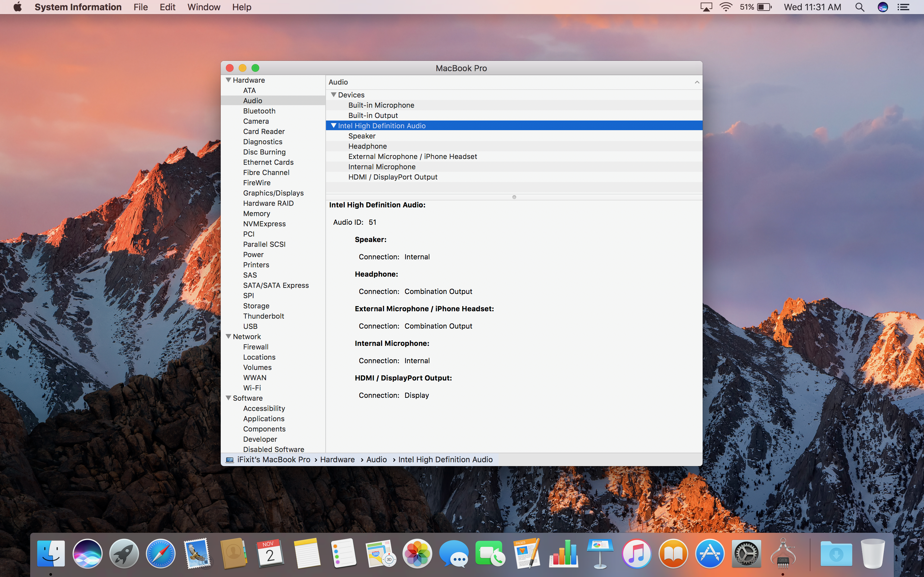
Task: Launch Safari from the Dock
Action: tap(161, 553)
